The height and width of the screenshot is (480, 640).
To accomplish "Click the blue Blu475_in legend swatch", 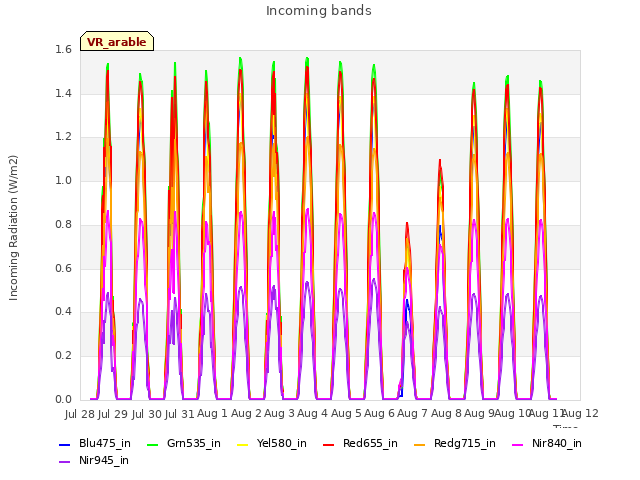I will click(x=64, y=444).
